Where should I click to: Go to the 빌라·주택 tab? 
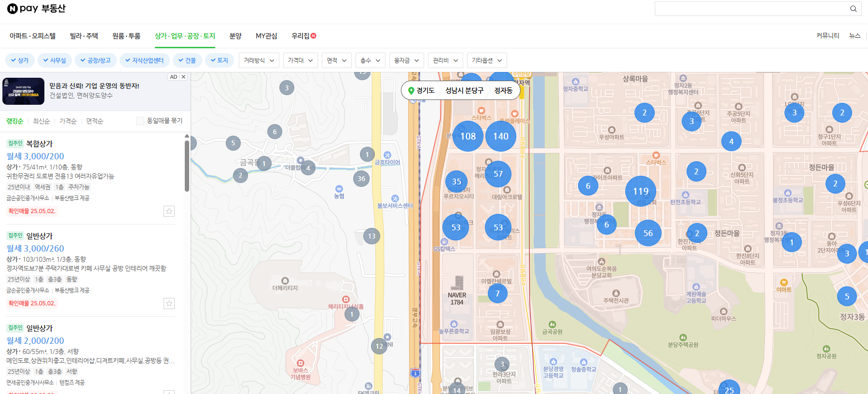84,36
